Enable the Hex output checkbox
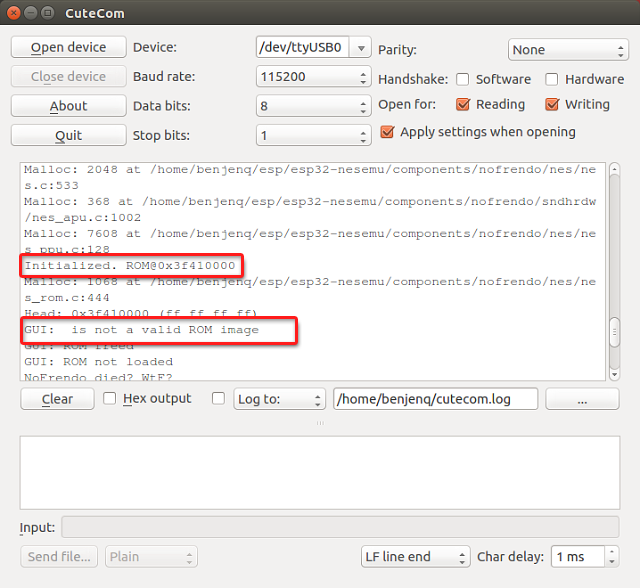Screen dimensions: 640x588 coord(109,398)
